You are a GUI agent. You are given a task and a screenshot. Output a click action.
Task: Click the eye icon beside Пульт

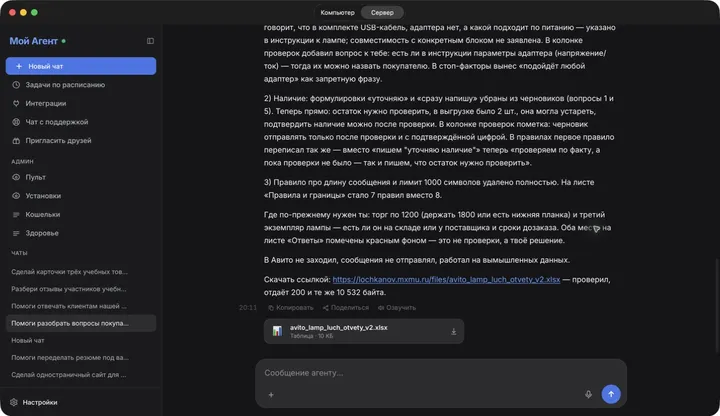tap(16, 177)
